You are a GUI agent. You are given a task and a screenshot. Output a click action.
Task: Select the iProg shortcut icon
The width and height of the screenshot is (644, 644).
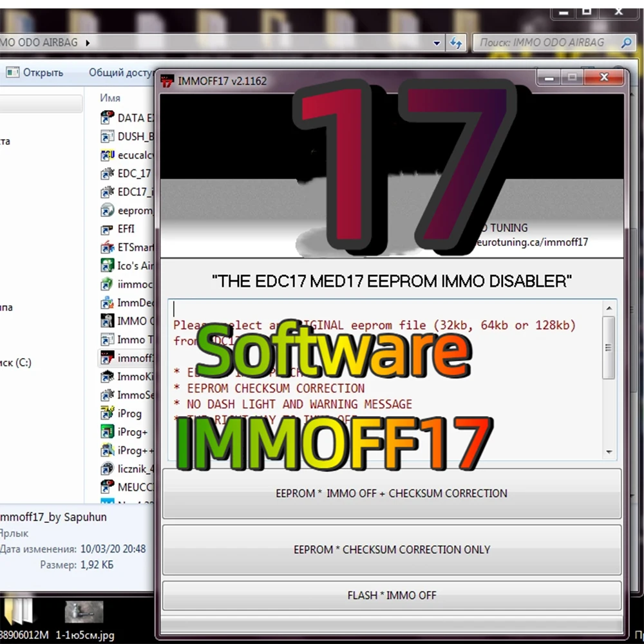click(107, 413)
